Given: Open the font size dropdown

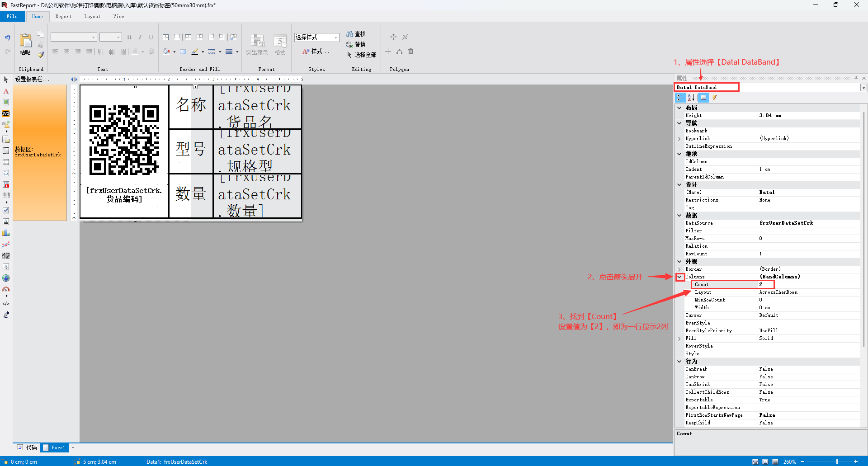Looking at the screenshot, I should pyautogui.click(x=118, y=38).
